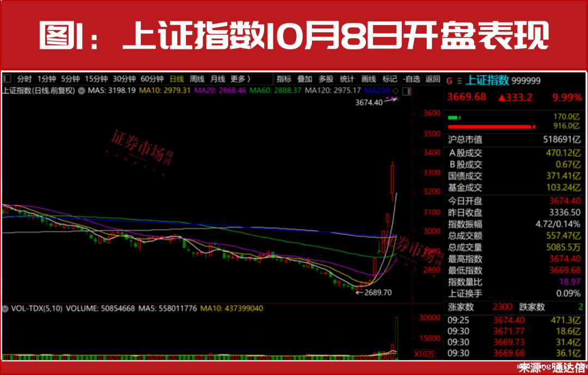Screen dimensions: 588x375
Task: Click the MA120: 2975.17 value
Action: click(333, 91)
